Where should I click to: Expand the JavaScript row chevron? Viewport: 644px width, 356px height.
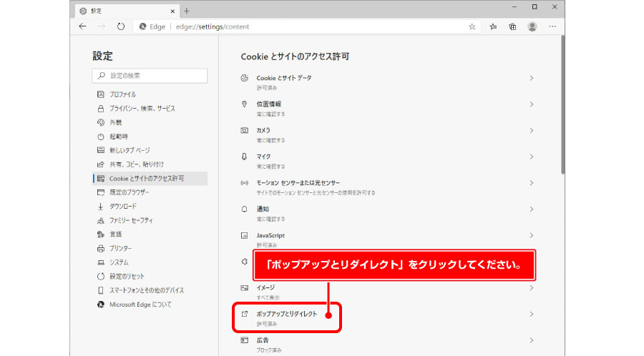tap(532, 235)
